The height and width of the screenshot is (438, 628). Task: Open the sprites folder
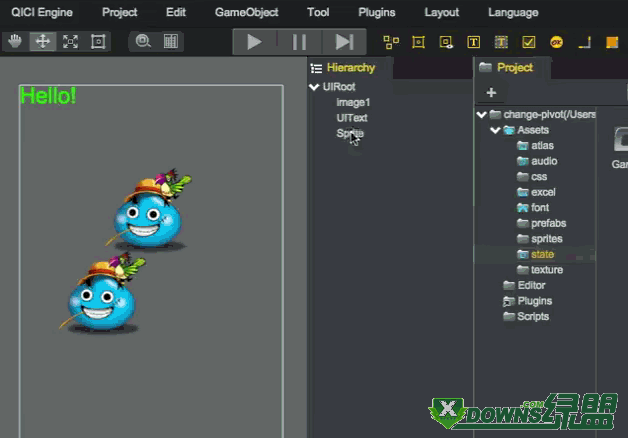547,239
